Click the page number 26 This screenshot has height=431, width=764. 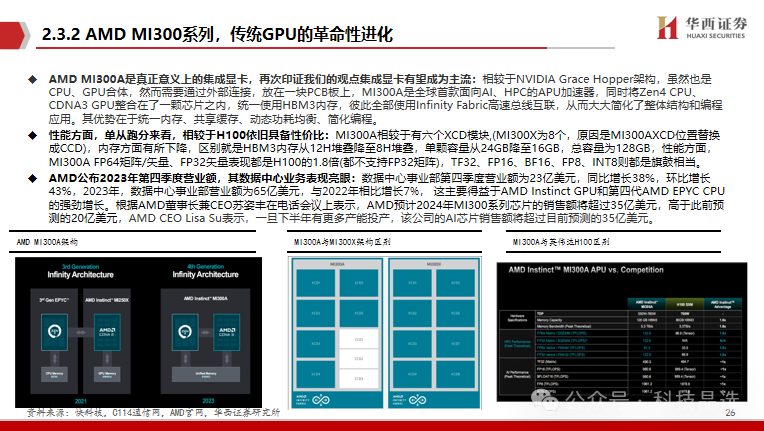point(730,413)
